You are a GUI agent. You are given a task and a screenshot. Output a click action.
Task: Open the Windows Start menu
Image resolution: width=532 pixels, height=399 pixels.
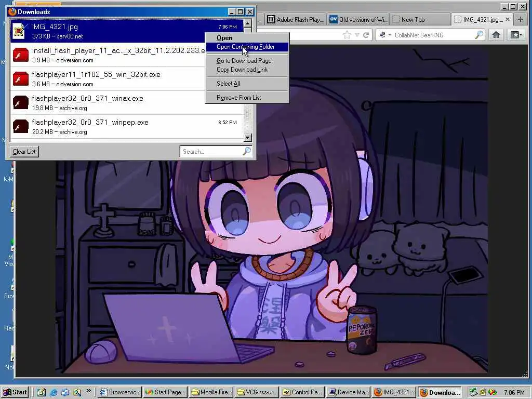coord(15,392)
